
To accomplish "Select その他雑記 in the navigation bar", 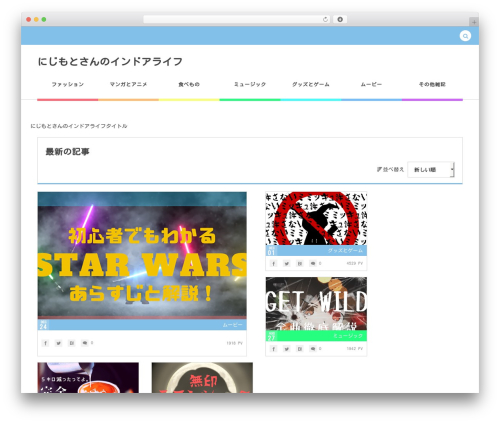I will pos(432,84).
